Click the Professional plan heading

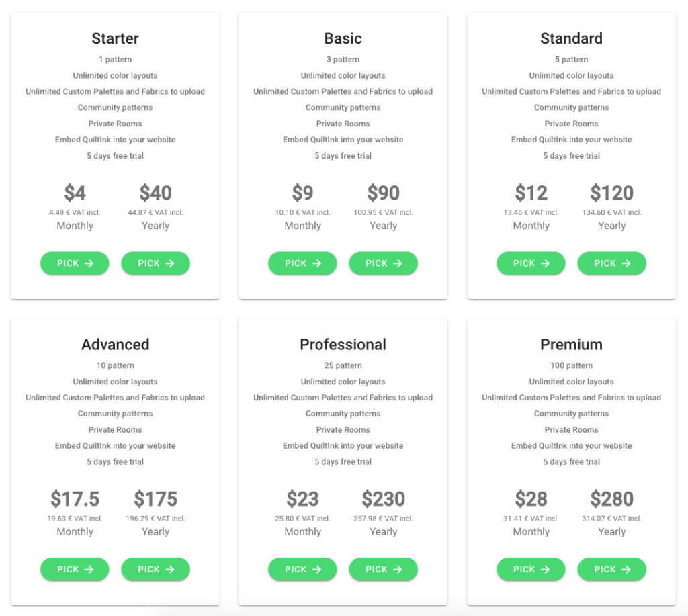click(x=343, y=345)
